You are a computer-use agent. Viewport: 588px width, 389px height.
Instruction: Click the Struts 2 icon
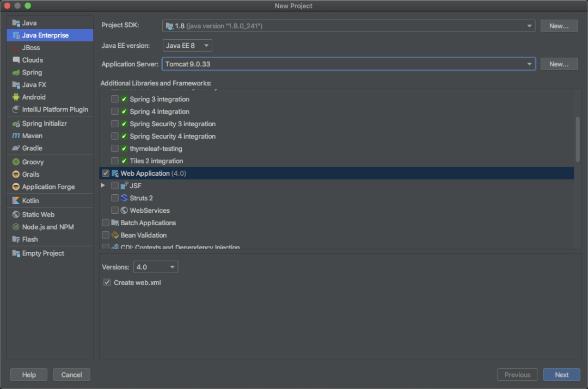(125, 198)
